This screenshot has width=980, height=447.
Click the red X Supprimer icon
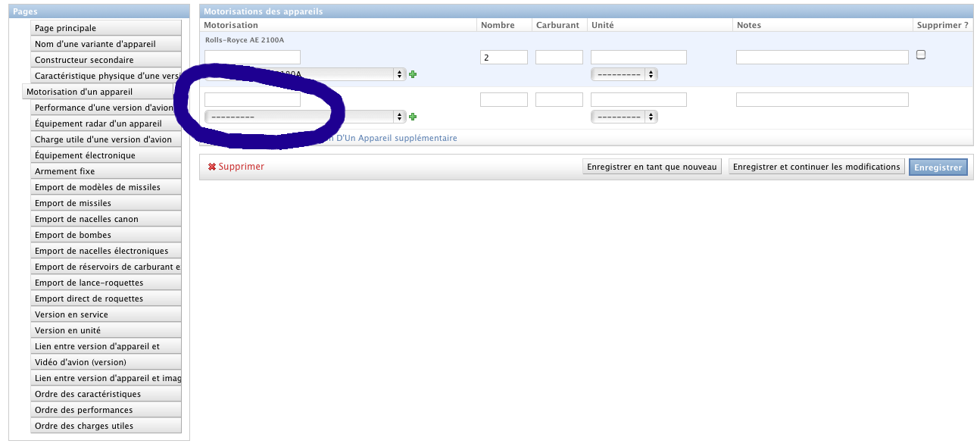click(212, 167)
